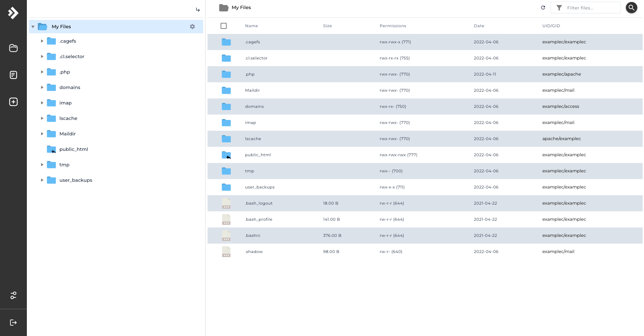The height and width of the screenshot is (336, 644).
Task: Collapse the My Files tree node
Action: point(33,26)
